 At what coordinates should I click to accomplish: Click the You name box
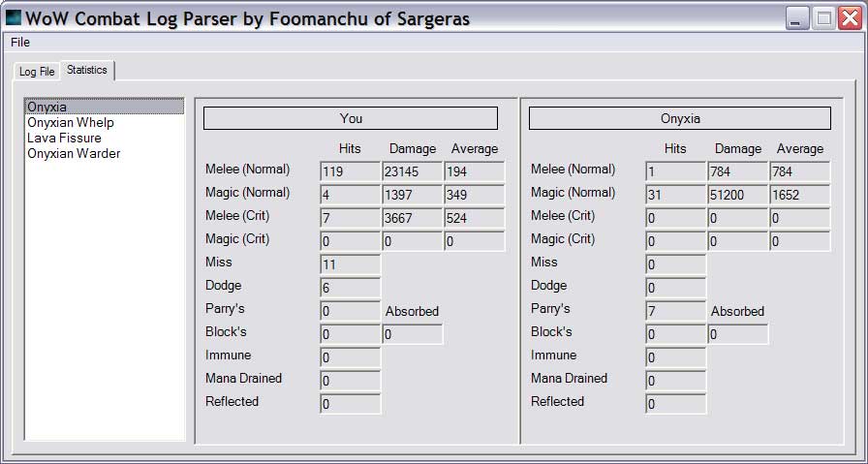click(x=351, y=118)
